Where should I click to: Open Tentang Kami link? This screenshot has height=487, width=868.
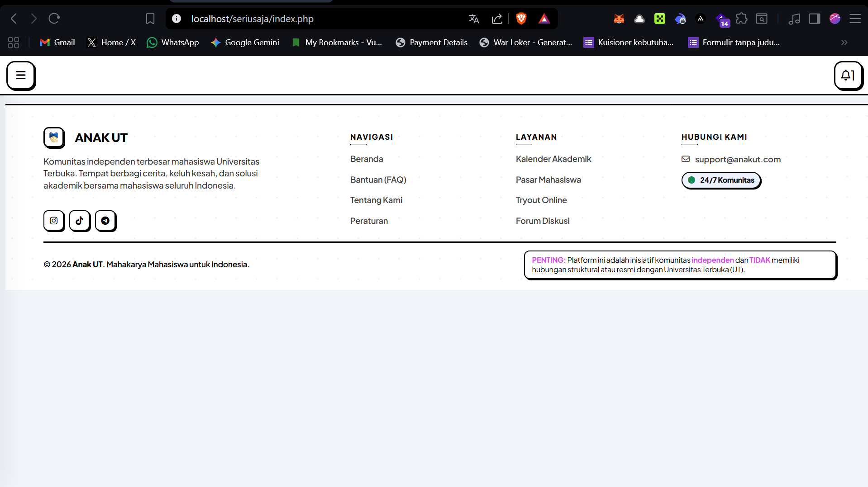[x=376, y=200]
